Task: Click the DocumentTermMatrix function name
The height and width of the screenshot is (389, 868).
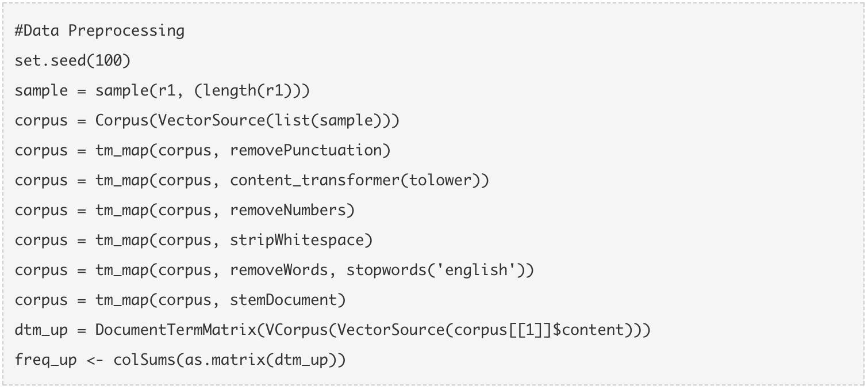Action: click(176, 330)
